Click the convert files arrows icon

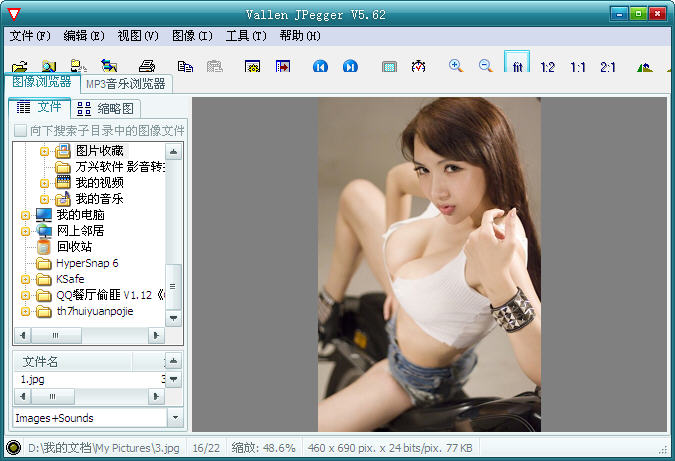[x=109, y=66]
